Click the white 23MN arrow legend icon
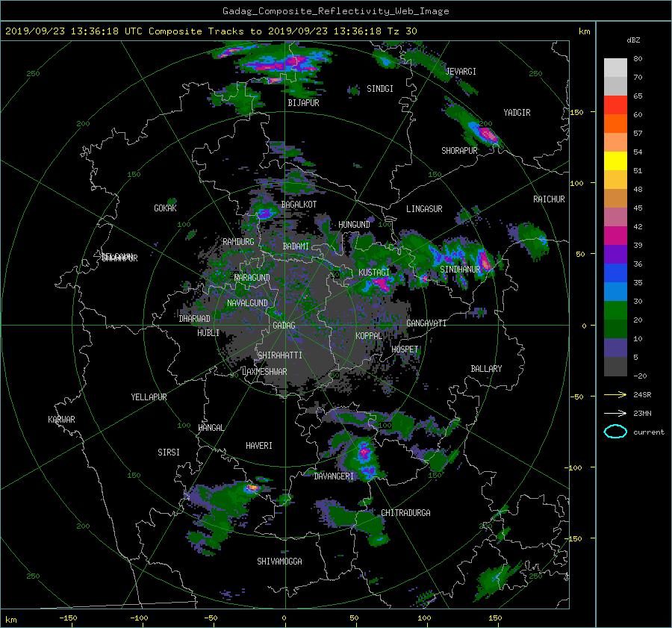This screenshot has height=628, width=672. pyautogui.click(x=615, y=413)
